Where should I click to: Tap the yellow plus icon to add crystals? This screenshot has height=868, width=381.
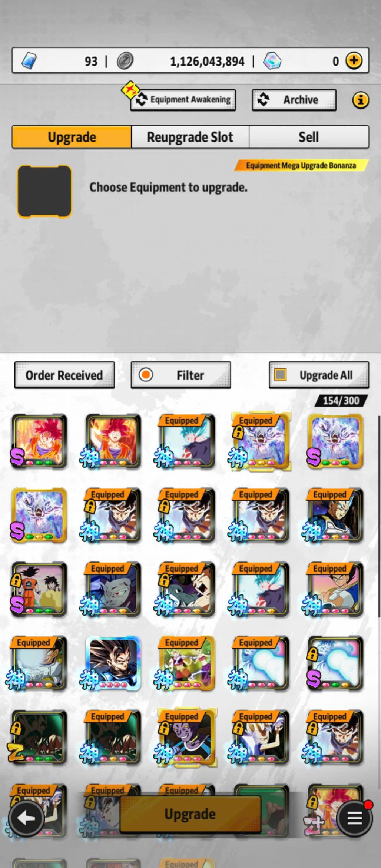(354, 60)
